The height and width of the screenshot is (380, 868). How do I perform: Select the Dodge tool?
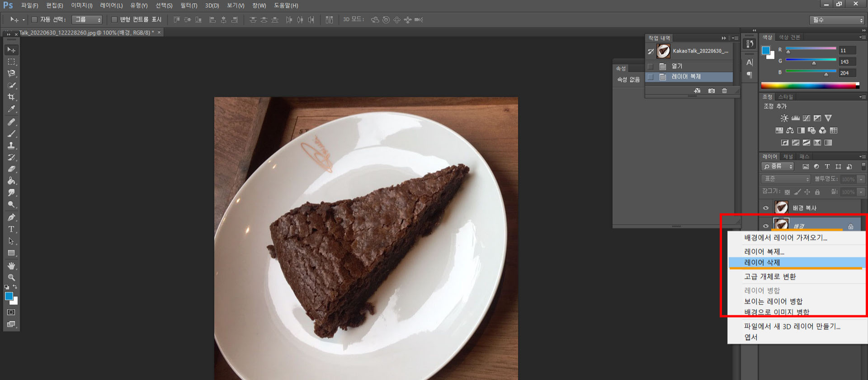coord(11,204)
